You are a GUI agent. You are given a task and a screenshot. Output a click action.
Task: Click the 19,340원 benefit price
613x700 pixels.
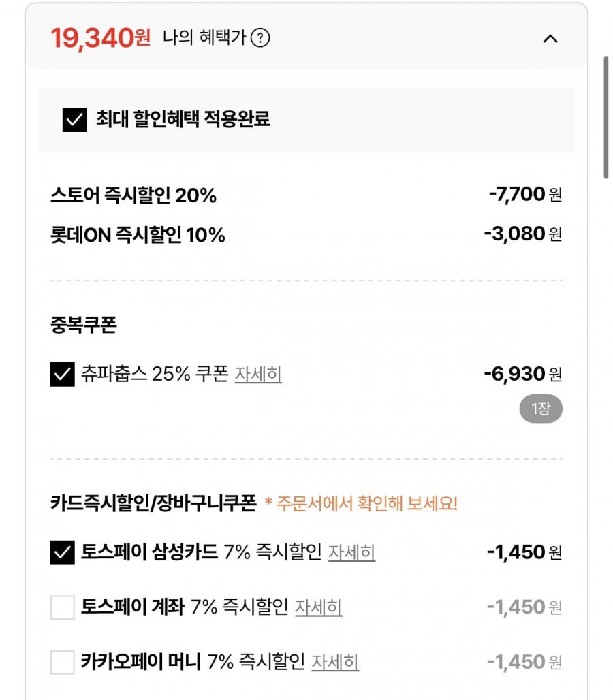100,38
